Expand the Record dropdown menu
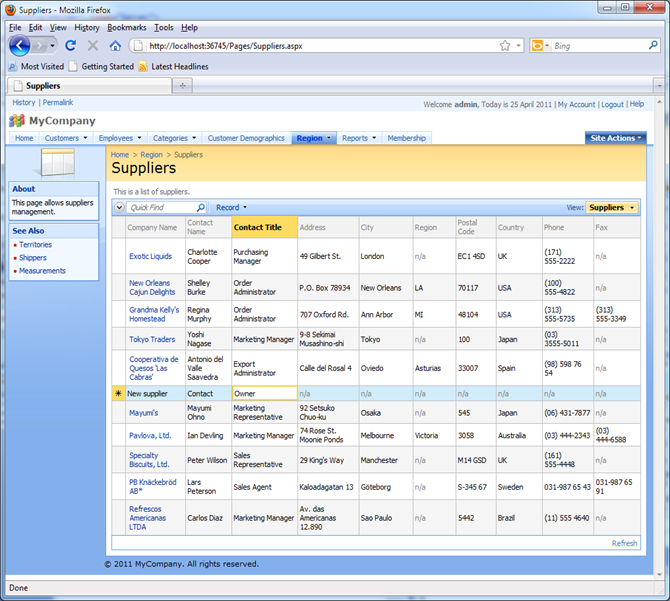The width and height of the screenshot is (670, 601). tap(231, 208)
